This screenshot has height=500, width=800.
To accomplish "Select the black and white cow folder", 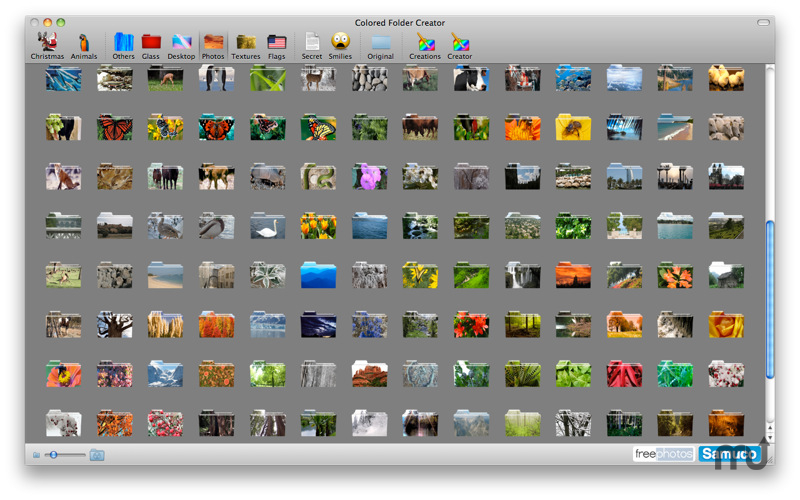I will [471, 78].
